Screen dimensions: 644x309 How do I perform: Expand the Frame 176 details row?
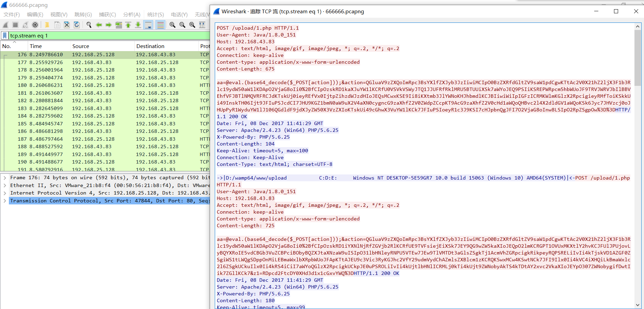coord(5,177)
